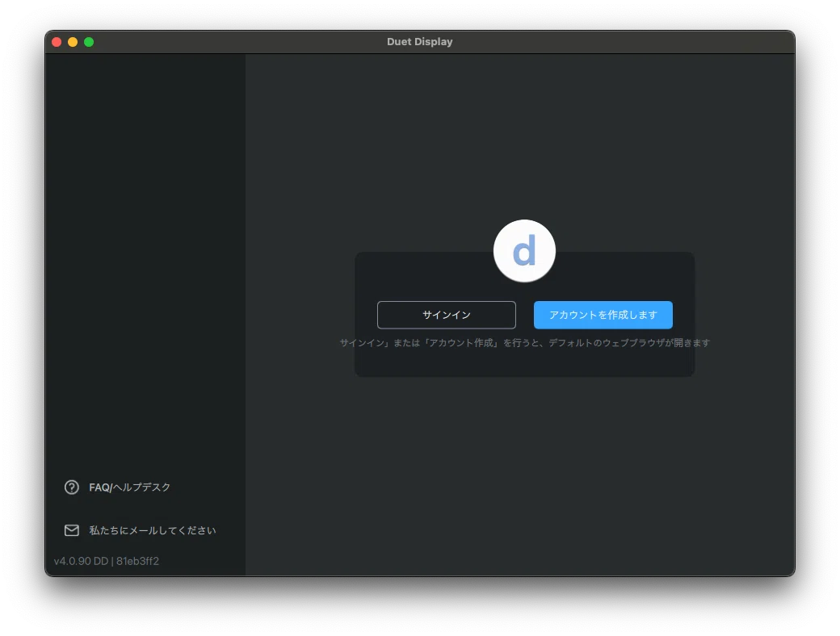Minimize the window using the yellow button

(73, 42)
